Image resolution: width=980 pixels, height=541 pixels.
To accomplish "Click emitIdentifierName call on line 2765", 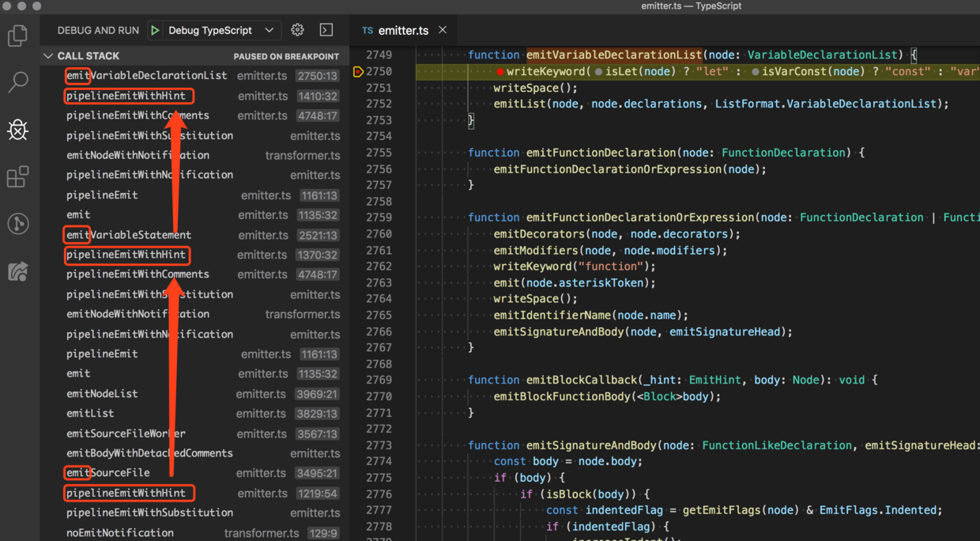I will click(552, 316).
